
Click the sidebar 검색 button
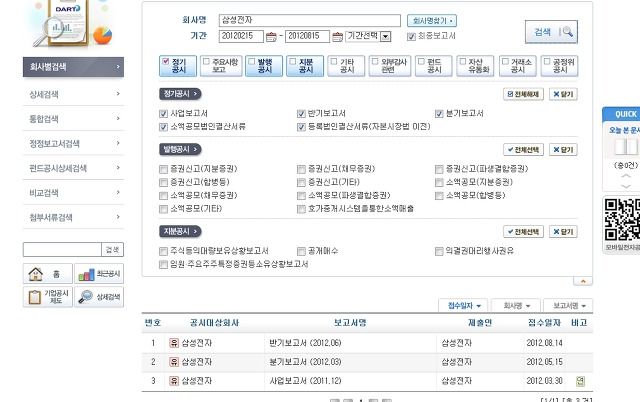[112, 249]
